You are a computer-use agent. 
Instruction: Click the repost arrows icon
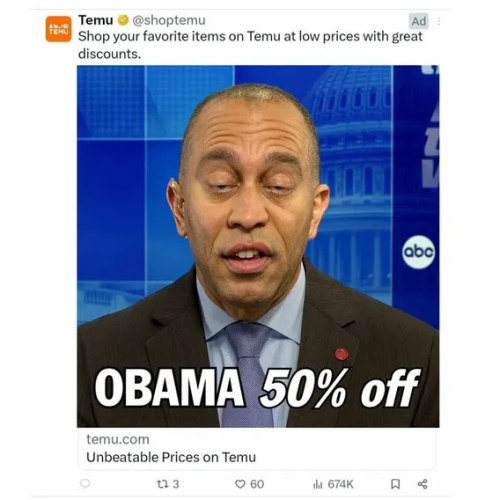[x=162, y=484]
